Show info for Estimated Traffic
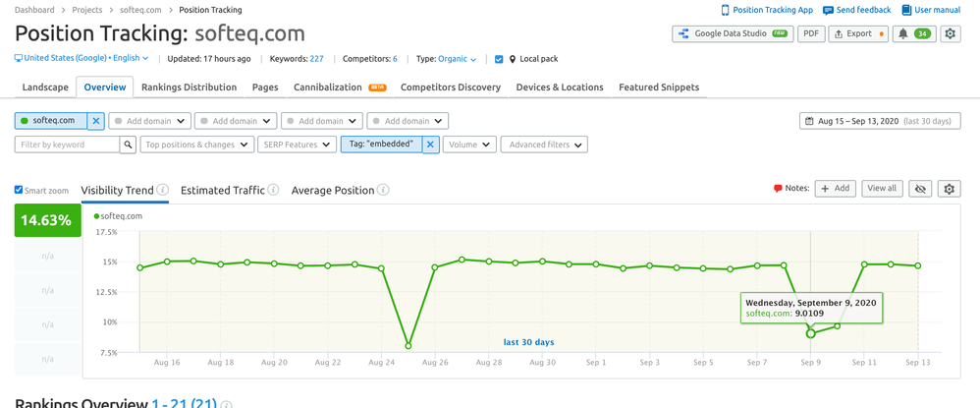The height and width of the screenshot is (408, 980). 273,190
